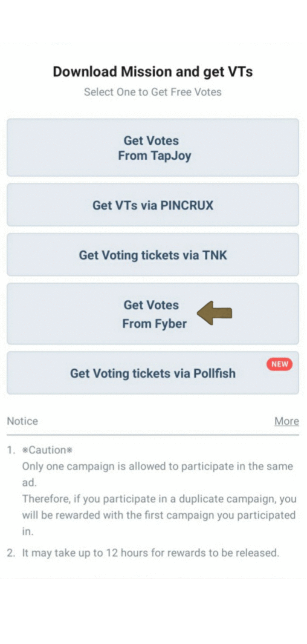Select Get VTs via PINCRUX
307x644 pixels.
click(x=153, y=205)
